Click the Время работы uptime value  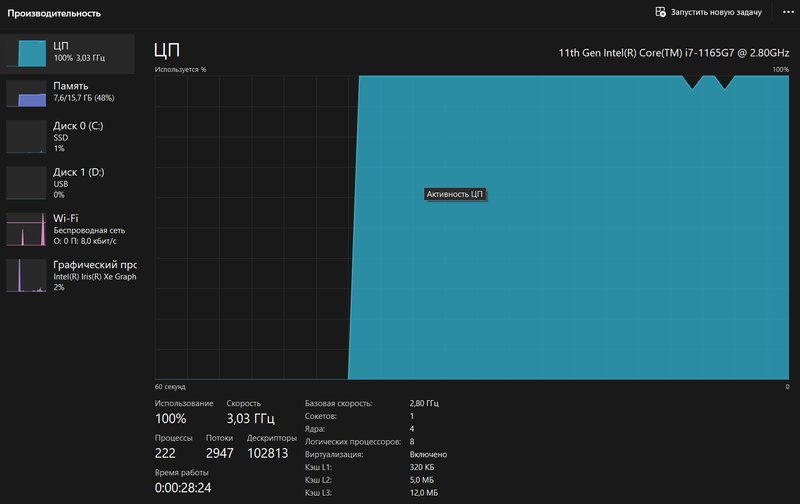tap(183, 488)
